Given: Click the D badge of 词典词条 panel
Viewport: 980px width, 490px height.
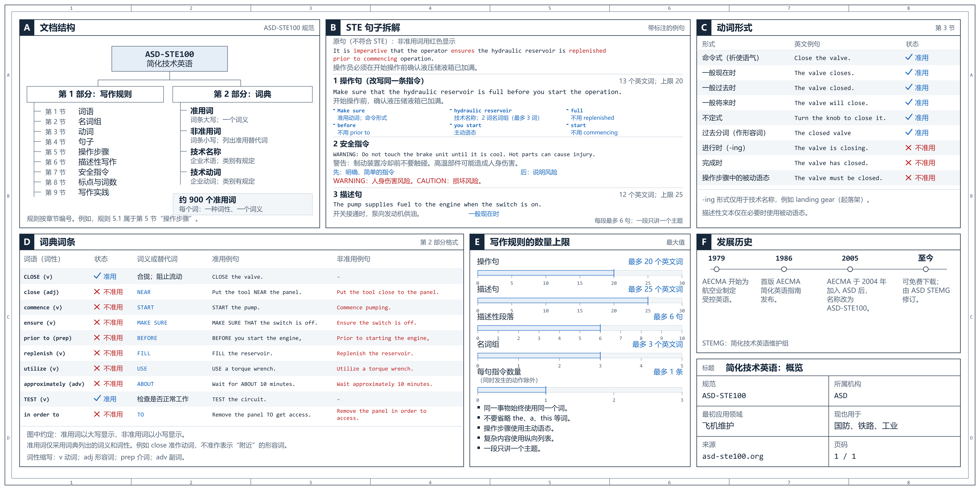Looking at the screenshot, I should 27,242.
